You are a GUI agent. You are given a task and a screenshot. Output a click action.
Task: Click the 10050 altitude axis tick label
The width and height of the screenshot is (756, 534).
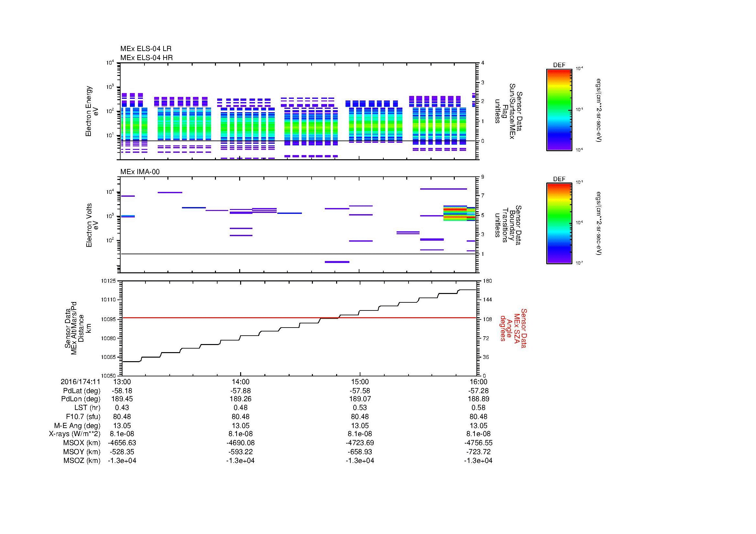[108, 376]
